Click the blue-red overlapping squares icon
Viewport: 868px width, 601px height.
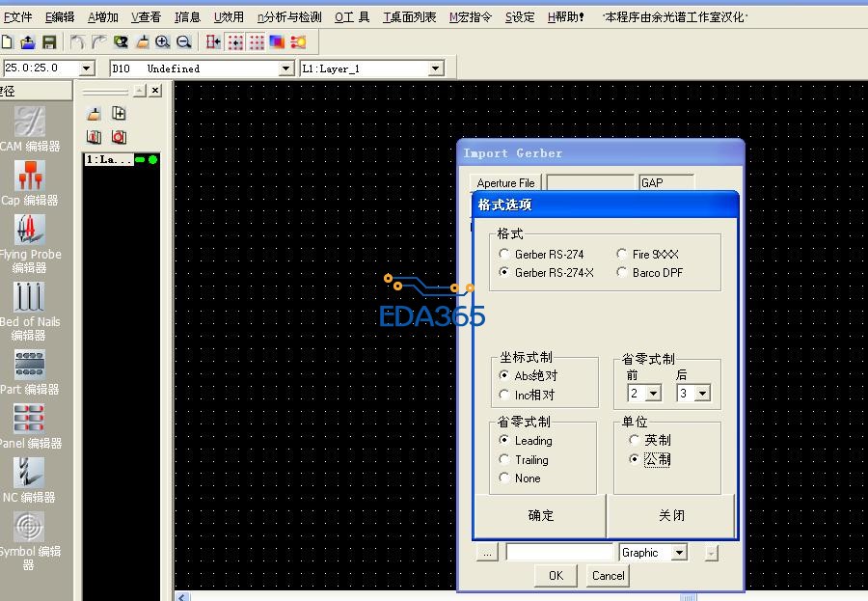tap(277, 42)
